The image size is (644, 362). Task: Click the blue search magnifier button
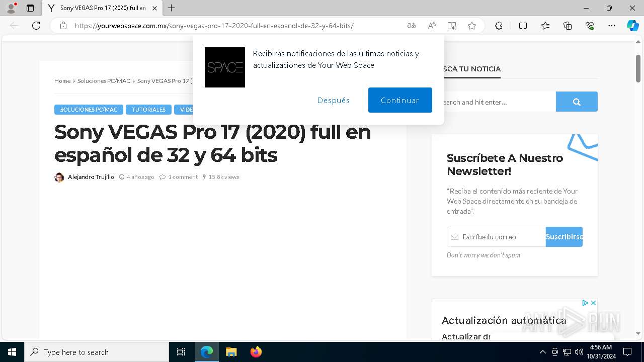(x=577, y=102)
